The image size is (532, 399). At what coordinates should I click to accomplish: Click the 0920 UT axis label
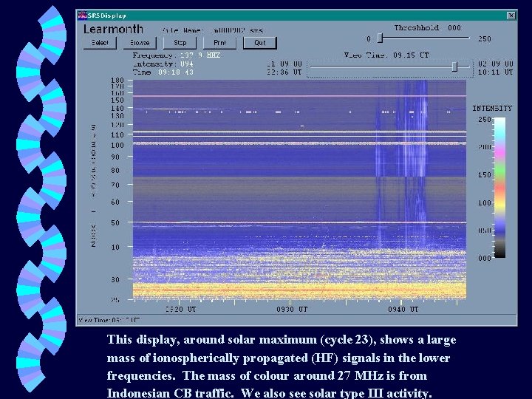pyautogui.click(x=180, y=310)
